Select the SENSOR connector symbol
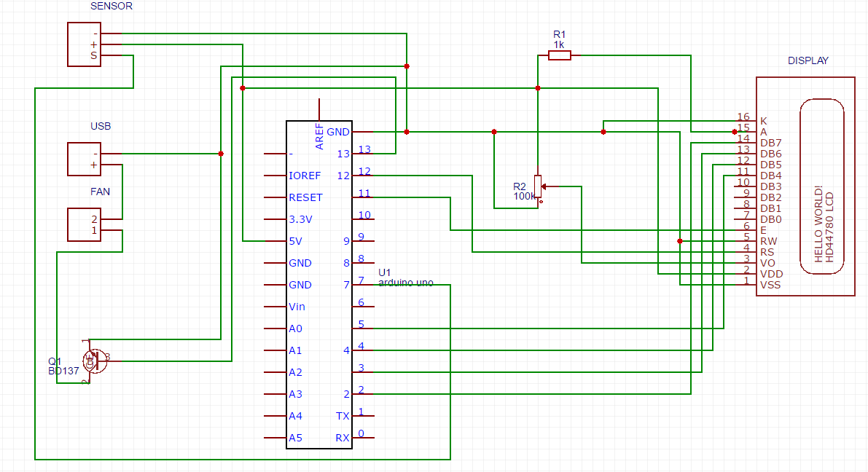This screenshot has width=868, height=472. (83, 44)
